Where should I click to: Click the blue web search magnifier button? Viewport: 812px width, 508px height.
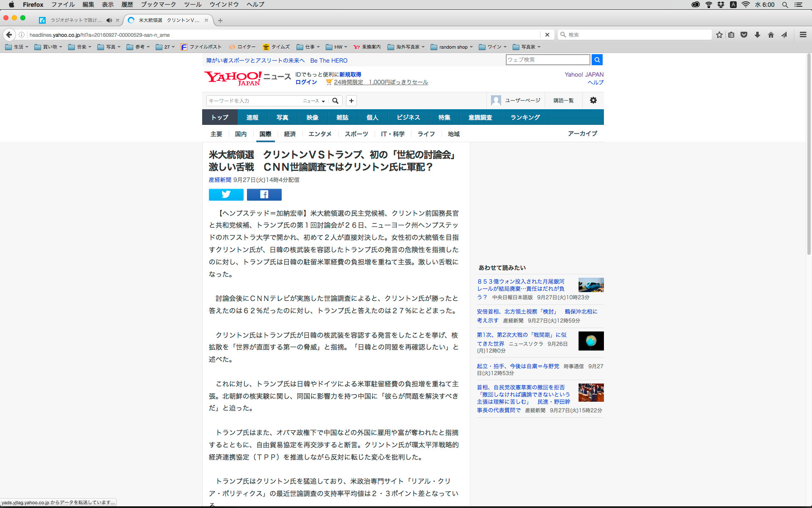(x=597, y=60)
